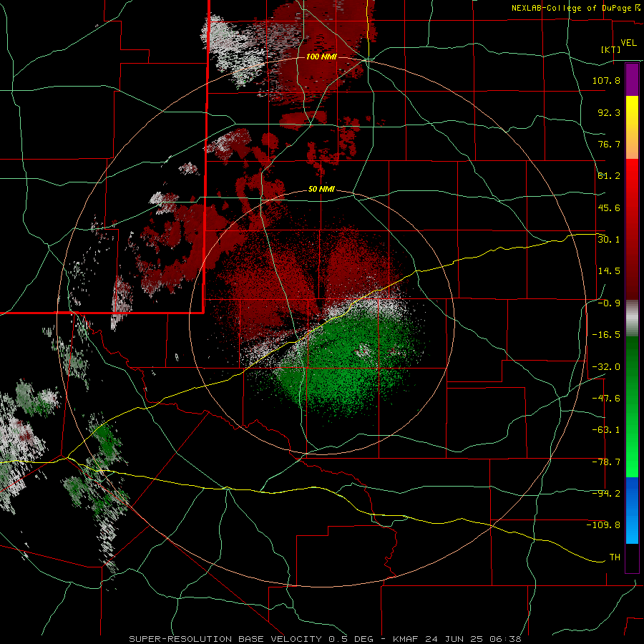Click the -109.8 legend value

(x=603, y=525)
